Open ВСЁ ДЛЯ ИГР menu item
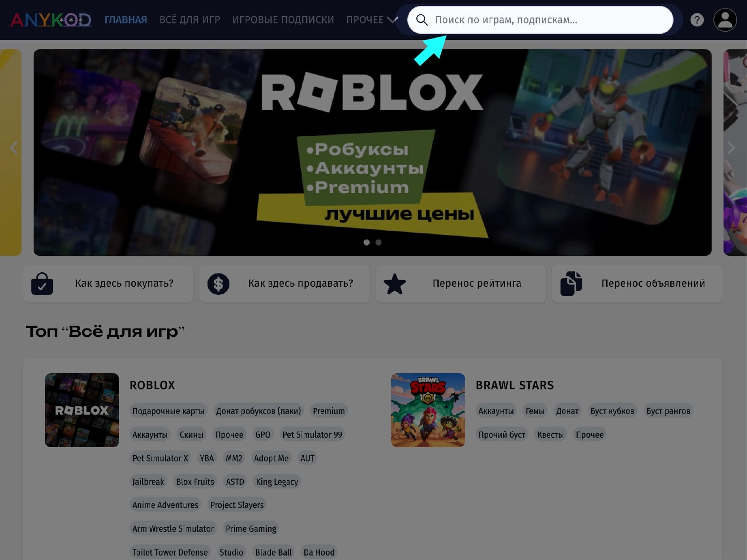 tap(190, 20)
